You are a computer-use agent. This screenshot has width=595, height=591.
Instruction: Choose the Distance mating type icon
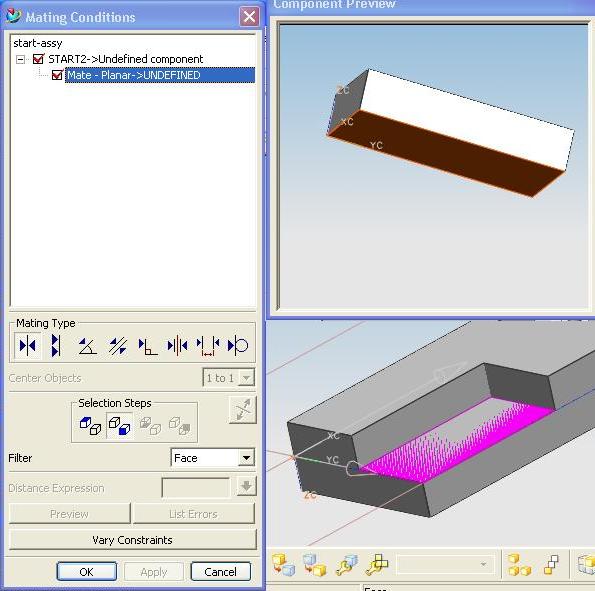pyautogui.click(x=208, y=346)
